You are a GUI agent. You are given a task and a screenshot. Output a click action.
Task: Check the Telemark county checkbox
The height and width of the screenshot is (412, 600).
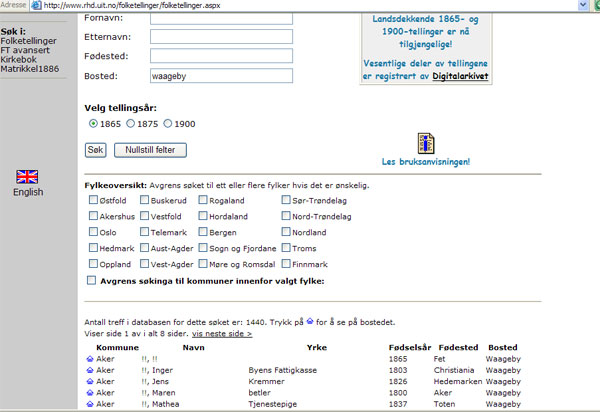(x=144, y=232)
